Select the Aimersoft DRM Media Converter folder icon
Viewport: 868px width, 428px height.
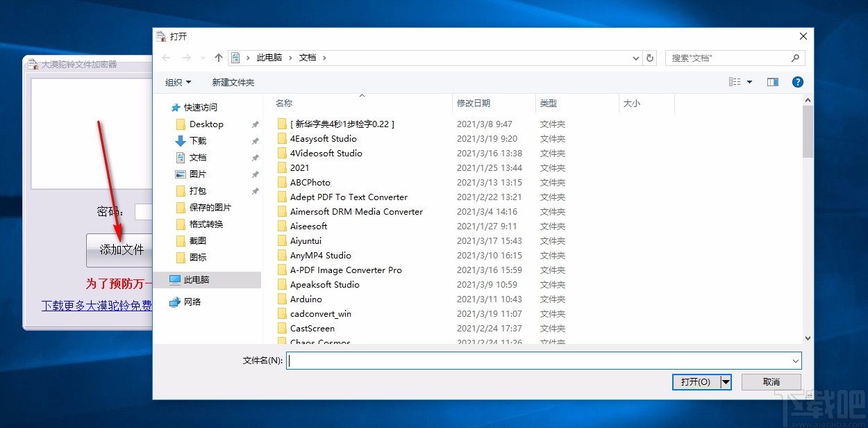click(x=281, y=211)
